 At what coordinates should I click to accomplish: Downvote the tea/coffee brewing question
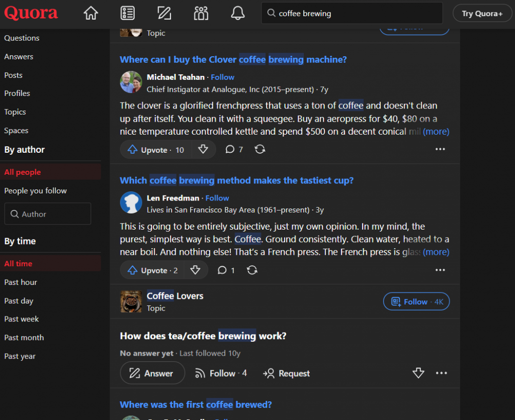pos(418,373)
